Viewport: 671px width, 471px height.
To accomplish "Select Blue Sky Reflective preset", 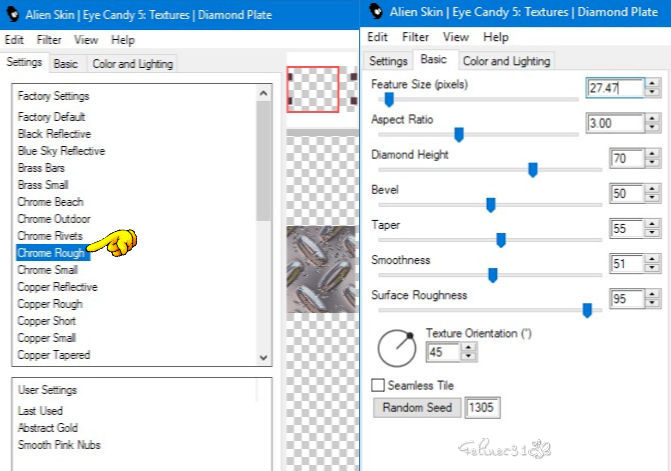I will coord(61,151).
